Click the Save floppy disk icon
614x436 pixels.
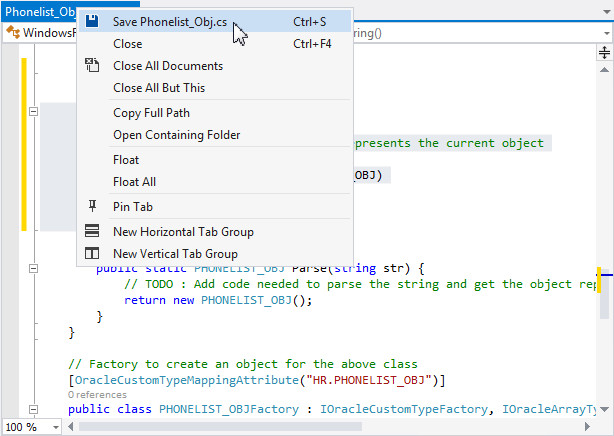tap(92, 21)
